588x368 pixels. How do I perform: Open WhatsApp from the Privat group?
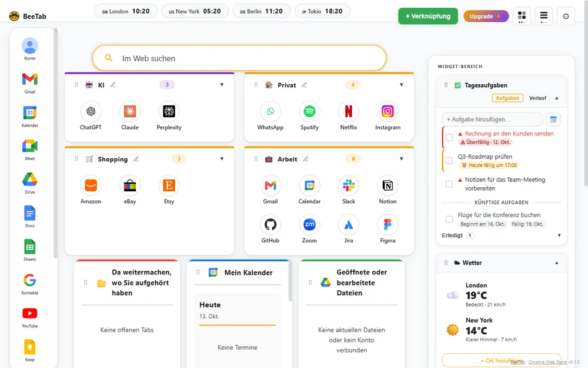[x=270, y=111]
